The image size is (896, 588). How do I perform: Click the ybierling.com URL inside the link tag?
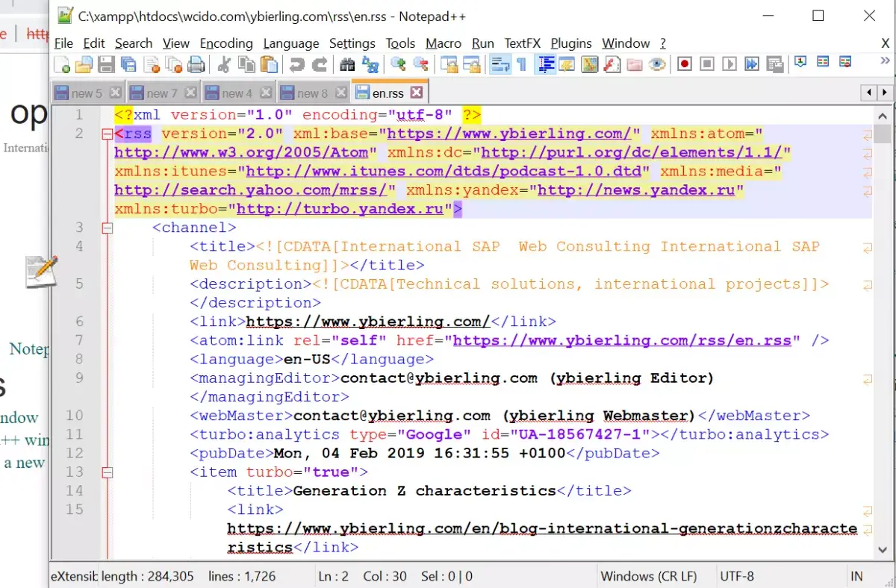click(368, 322)
